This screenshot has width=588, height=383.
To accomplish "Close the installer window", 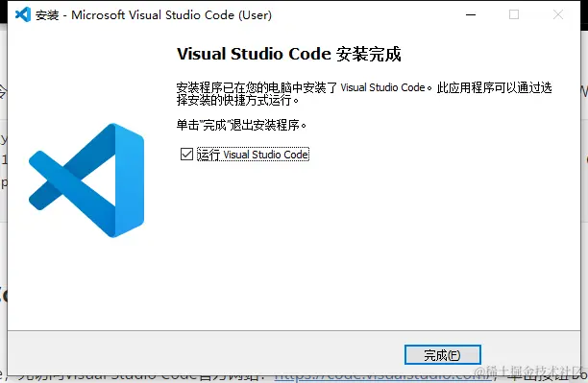I will coord(558,14).
